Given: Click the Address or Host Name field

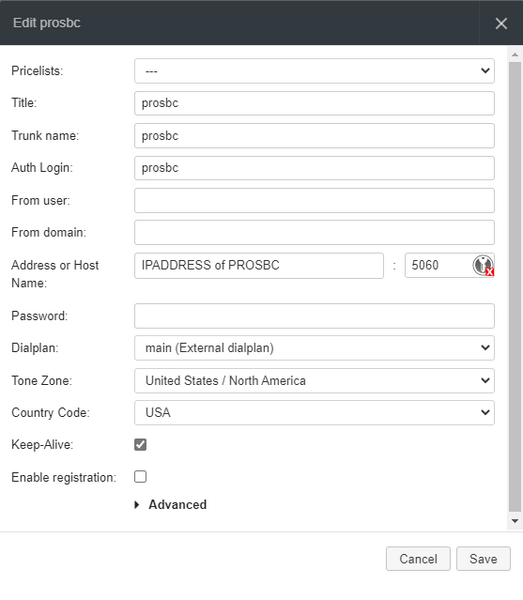Looking at the screenshot, I should [x=259, y=266].
